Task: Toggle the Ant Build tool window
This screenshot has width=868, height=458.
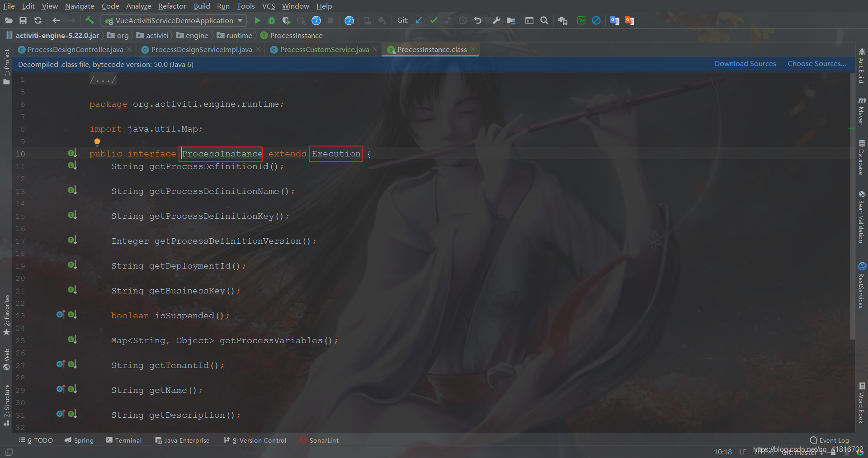Action: 862,65
